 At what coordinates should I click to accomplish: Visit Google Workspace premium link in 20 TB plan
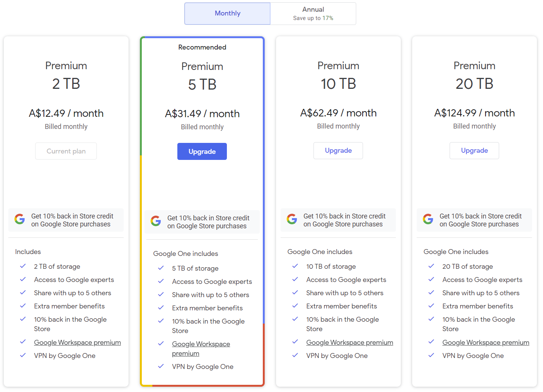click(486, 342)
